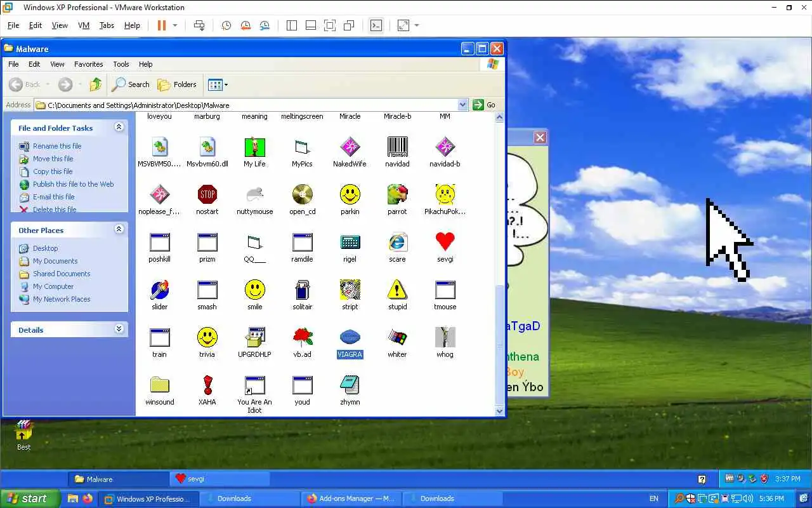The height and width of the screenshot is (508, 812).
Task: Toggle VMware thumbnail bar icon
Action: click(x=311, y=25)
